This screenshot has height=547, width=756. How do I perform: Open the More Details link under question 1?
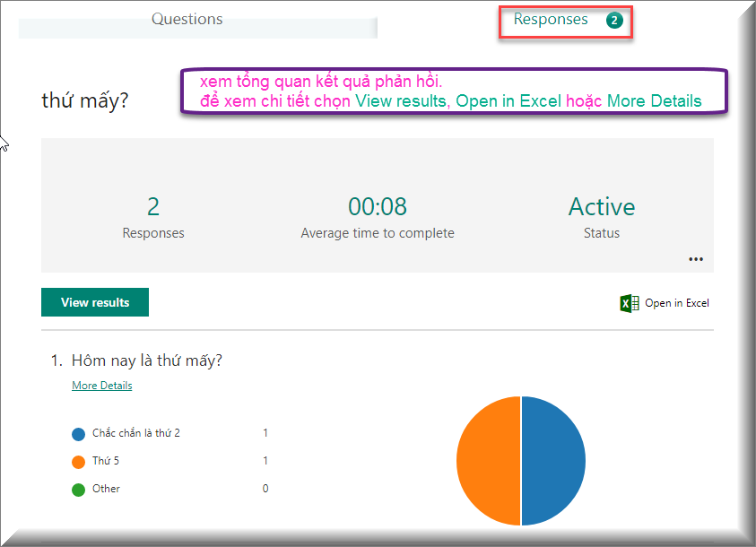[101, 386]
